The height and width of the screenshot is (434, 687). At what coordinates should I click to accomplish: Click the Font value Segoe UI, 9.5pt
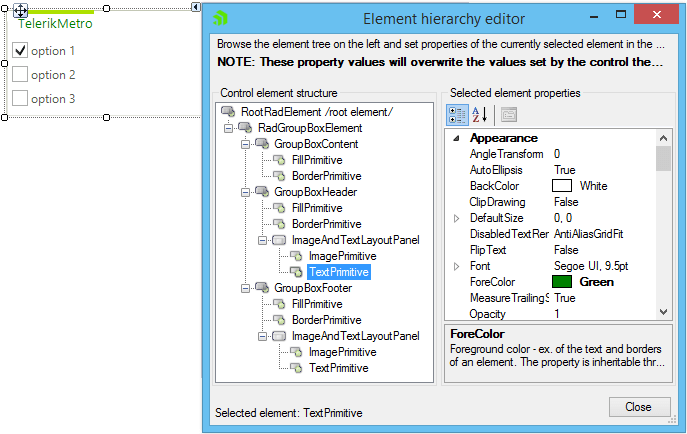(x=591, y=266)
